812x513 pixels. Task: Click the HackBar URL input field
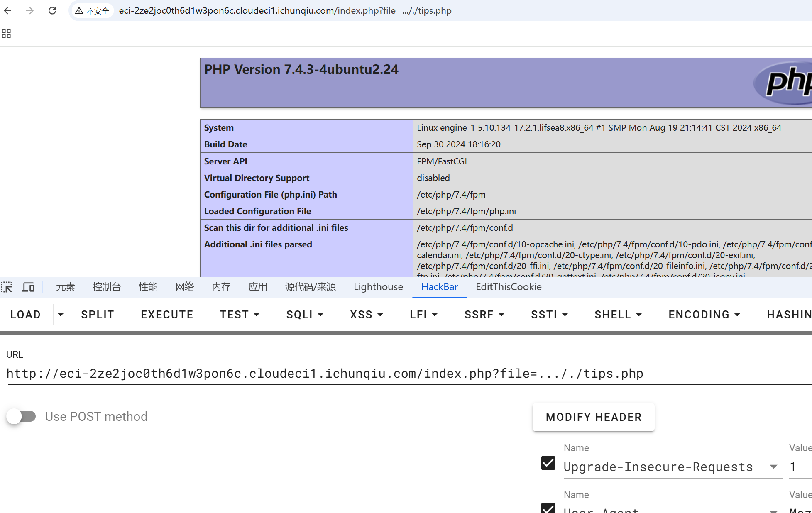pyautogui.click(x=324, y=374)
